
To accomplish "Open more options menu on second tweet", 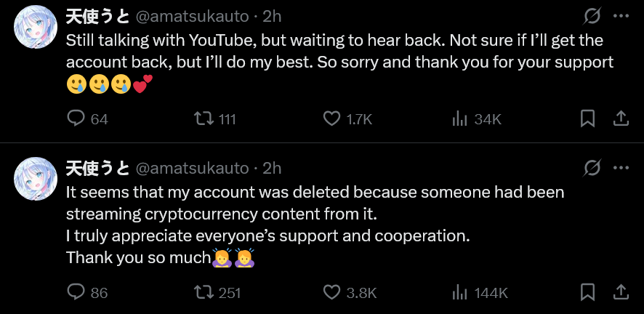I will (x=621, y=168).
